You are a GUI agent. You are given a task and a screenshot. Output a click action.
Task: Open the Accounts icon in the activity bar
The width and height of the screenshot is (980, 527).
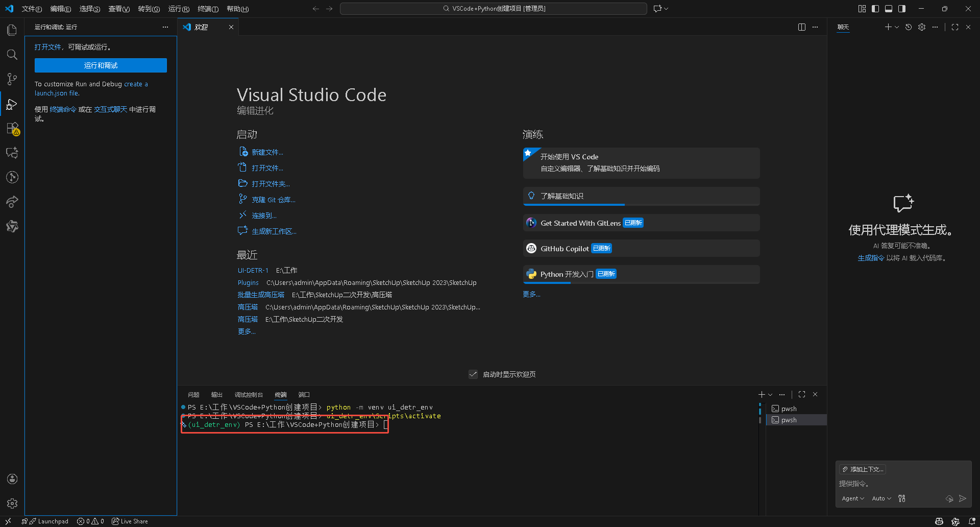pos(12,479)
